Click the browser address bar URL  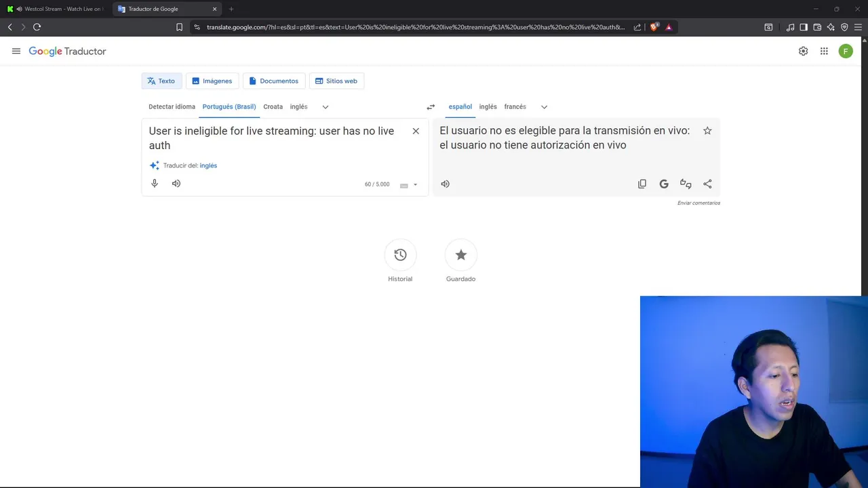[x=416, y=27]
